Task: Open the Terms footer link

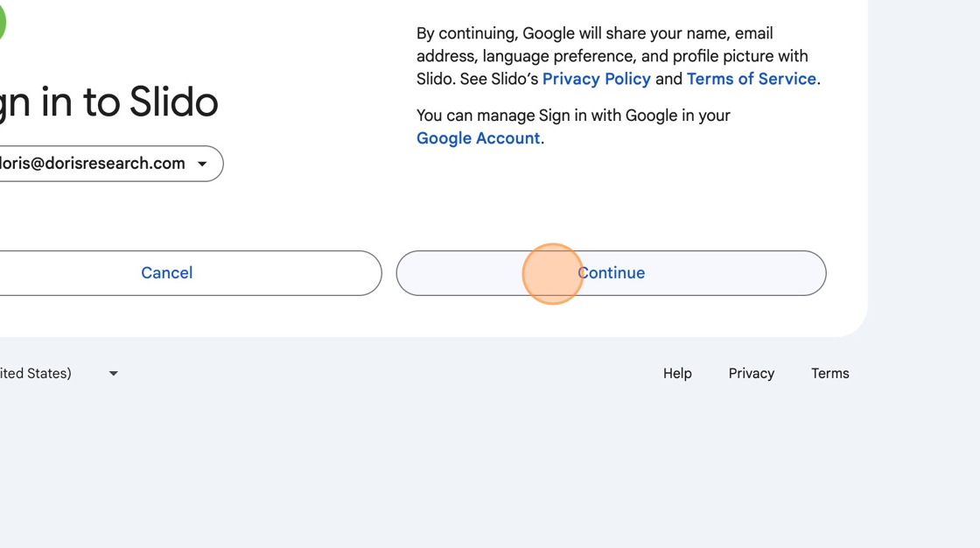Action: [829, 374]
